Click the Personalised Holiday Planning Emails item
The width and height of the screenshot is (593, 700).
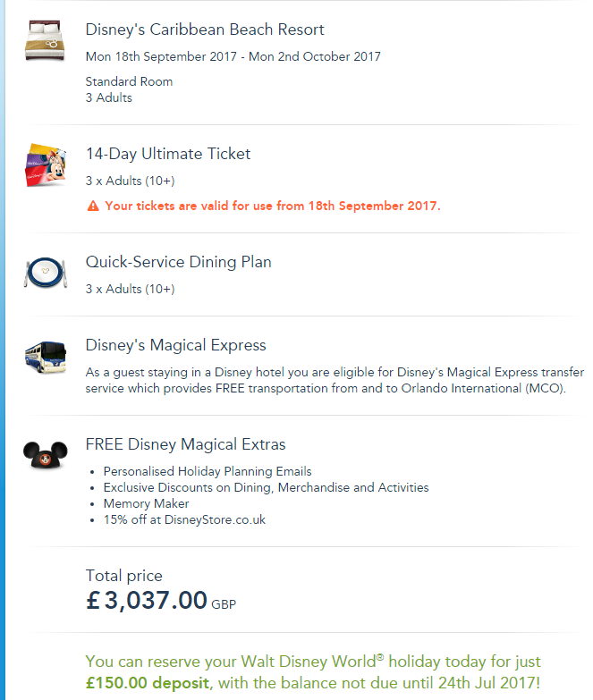pyautogui.click(x=208, y=471)
